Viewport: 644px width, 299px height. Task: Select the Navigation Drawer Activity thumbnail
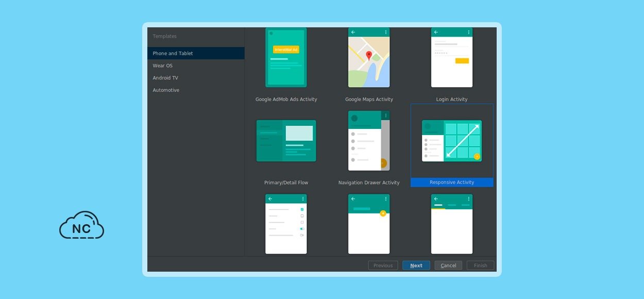click(x=369, y=141)
